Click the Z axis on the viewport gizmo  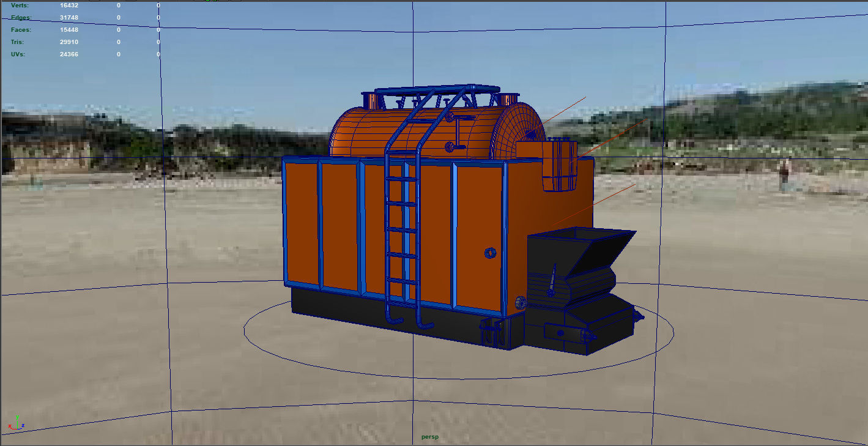click(23, 425)
